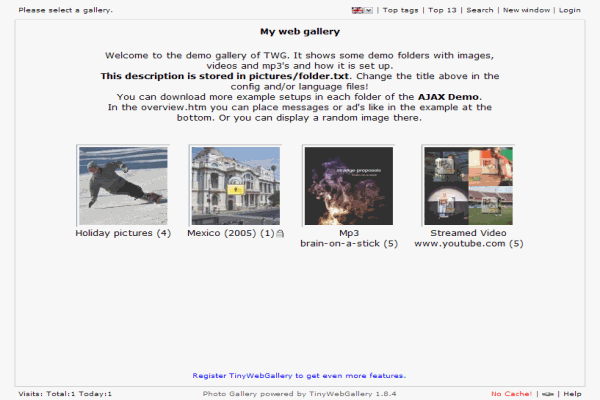
Task: Click the www.youtube.com (5) caption
Action: 469,244
